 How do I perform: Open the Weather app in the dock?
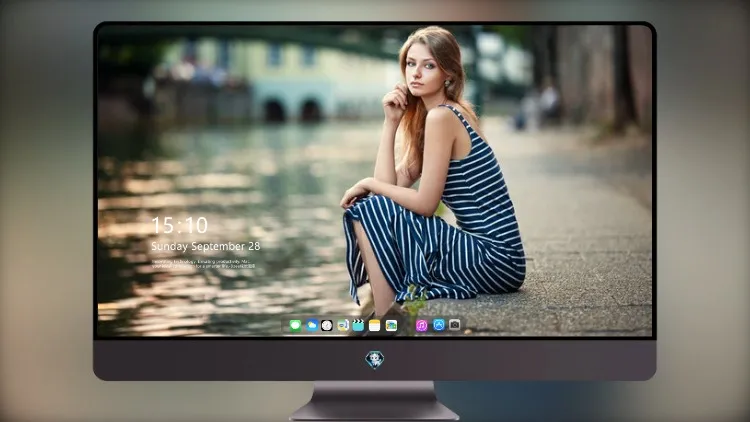tap(311, 325)
